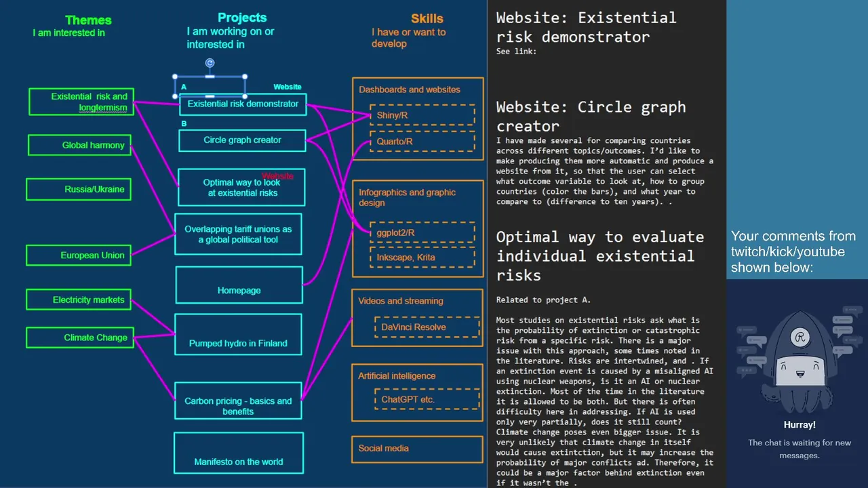Screen dimensions: 868x488
Task: Click the Videos and streaming group label
Action: click(401, 301)
